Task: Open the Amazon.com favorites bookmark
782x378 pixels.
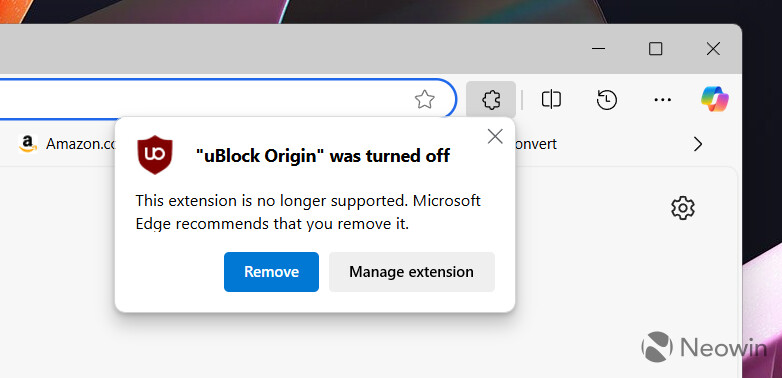Action: [x=67, y=144]
